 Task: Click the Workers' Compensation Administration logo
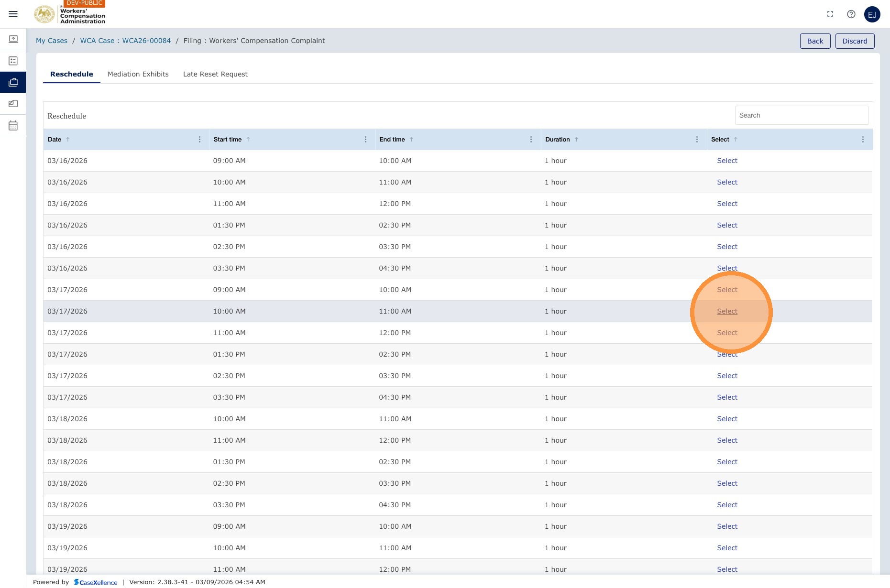[70, 15]
